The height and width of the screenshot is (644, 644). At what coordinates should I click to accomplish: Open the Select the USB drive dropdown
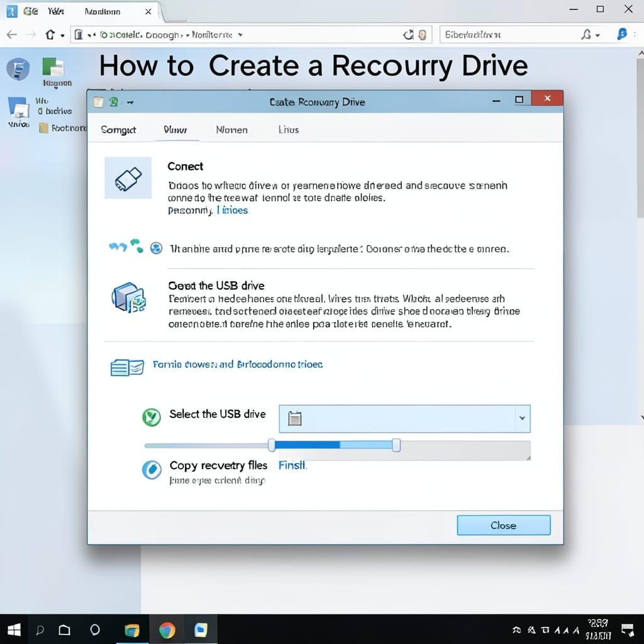[404, 418]
